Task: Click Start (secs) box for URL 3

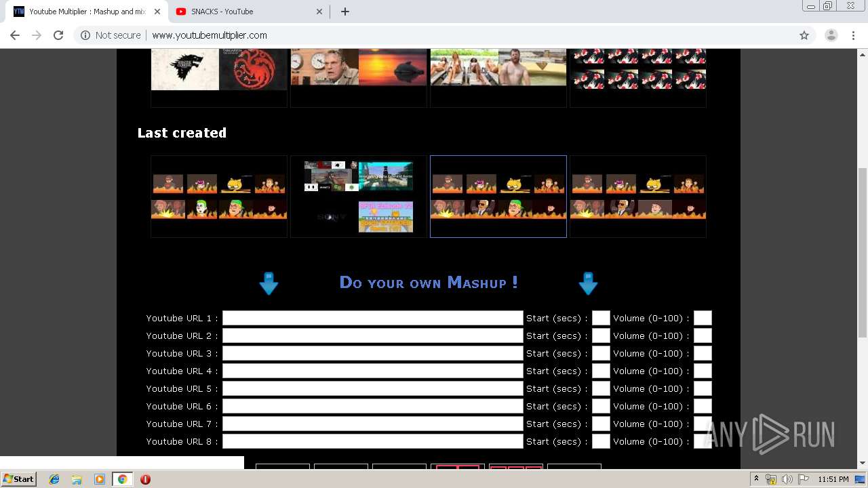Action: [601, 353]
